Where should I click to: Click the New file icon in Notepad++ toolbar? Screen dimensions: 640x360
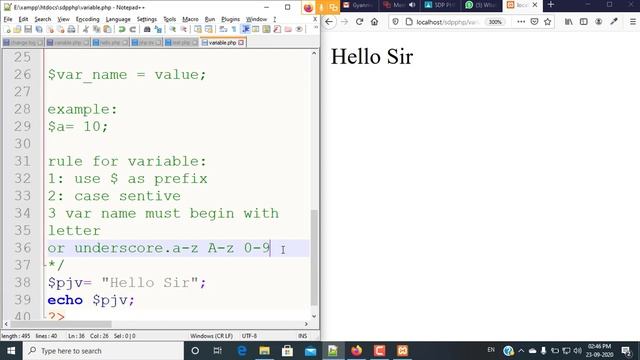(x=8, y=29)
